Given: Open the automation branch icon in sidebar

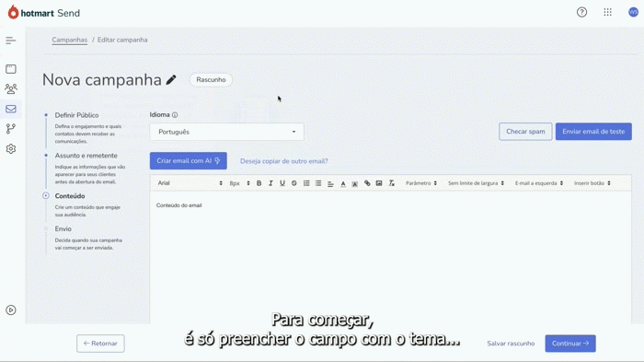Looking at the screenshot, I should [11, 129].
